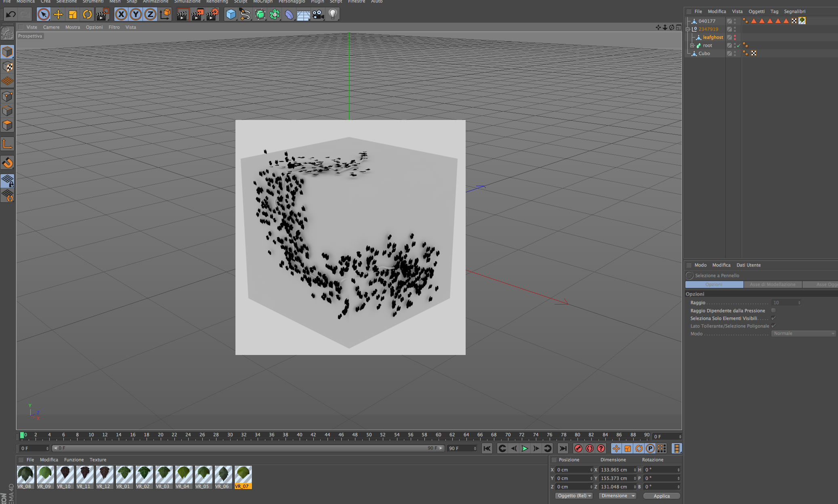Add a Cube primitive object
Screen dimensions: 838x504
(231, 15)
